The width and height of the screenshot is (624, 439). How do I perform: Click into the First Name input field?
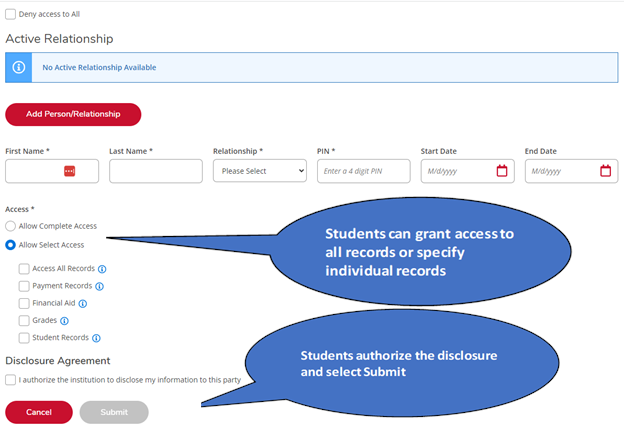tap(52, 171)
